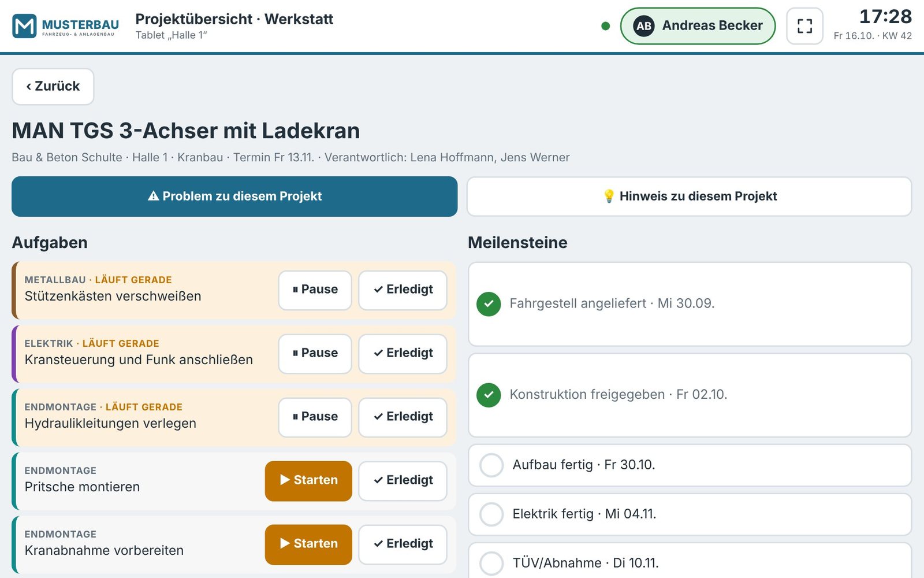The width and height of the screenshot is (924, 578).
Task: Go back with Zurück button
Action: click(53, 87)
